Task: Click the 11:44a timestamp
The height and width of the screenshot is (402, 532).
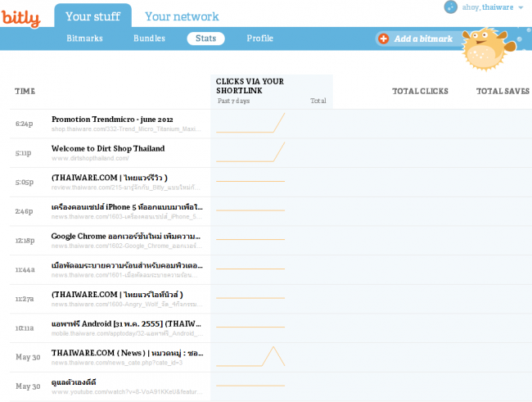Action: pos(25,269)
